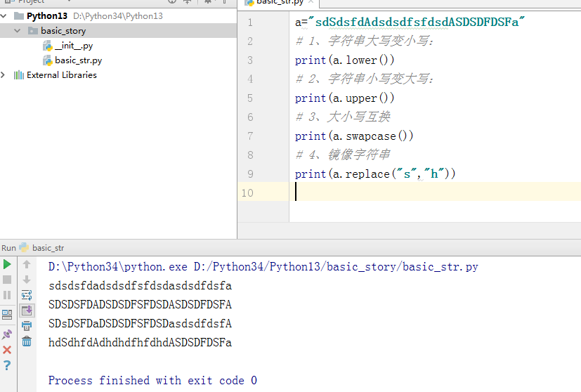Click the Pause output icon

coord(7,295)
